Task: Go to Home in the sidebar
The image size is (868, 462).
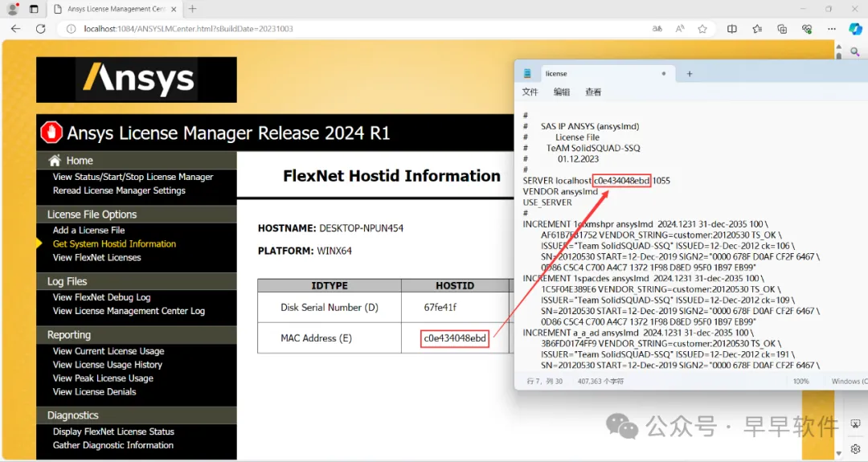Action: click(80, 161)
